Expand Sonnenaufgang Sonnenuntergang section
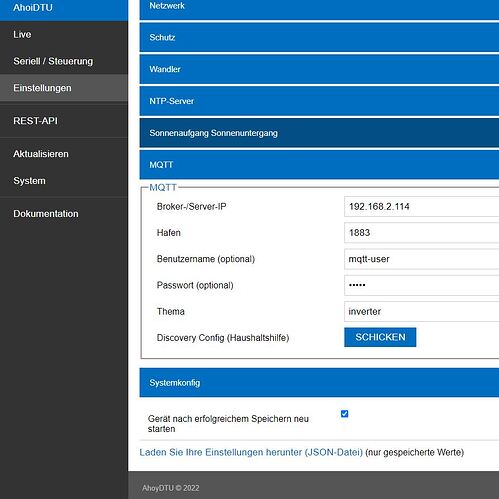 pyautogui.click(x=319, y=133)
